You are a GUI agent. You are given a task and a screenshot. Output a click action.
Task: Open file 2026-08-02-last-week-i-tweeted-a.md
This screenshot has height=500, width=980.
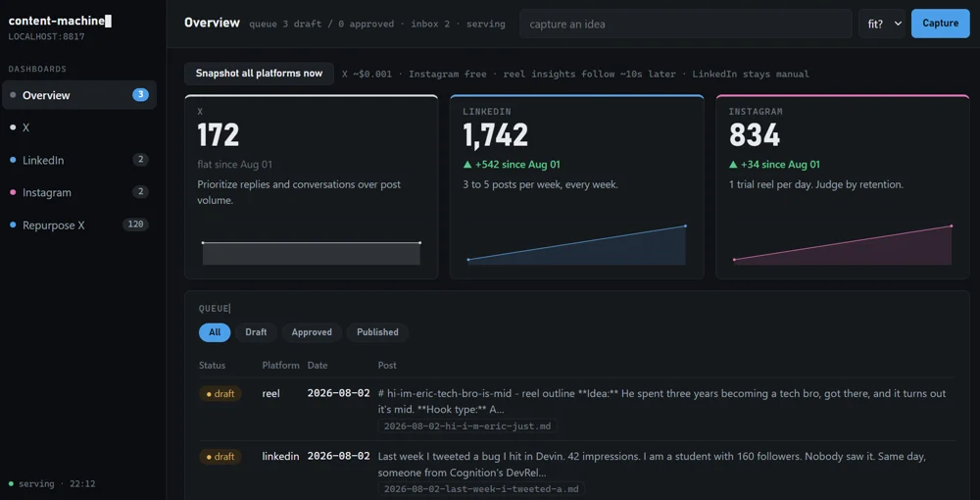481,489
